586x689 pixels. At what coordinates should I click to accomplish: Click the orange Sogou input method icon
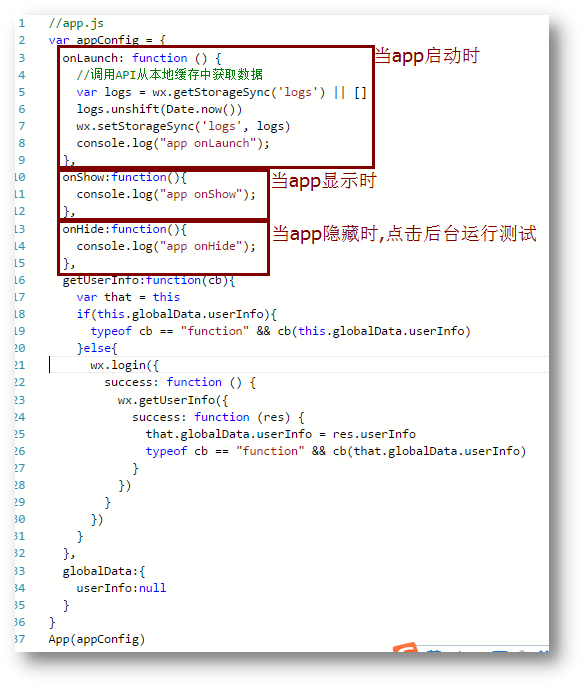click(x=405, y=648)
